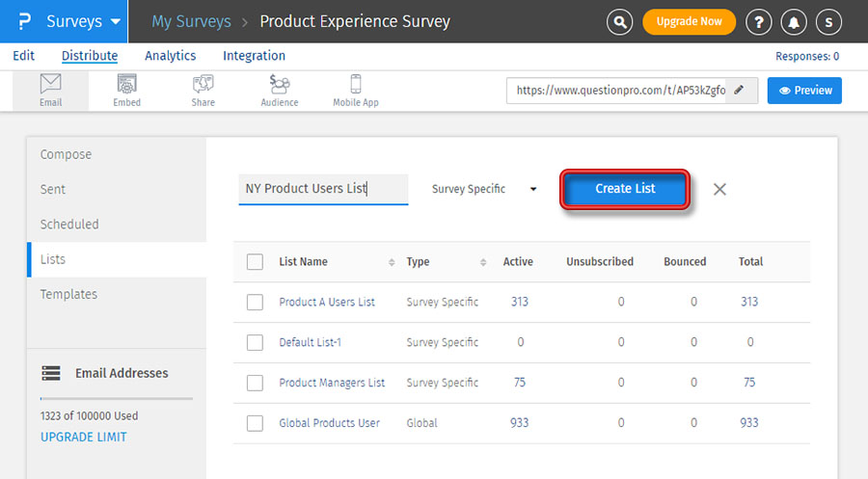Open the Templates sidebar item
The height and width of the screenshot is (479, 868).
(x=68, y=294)
